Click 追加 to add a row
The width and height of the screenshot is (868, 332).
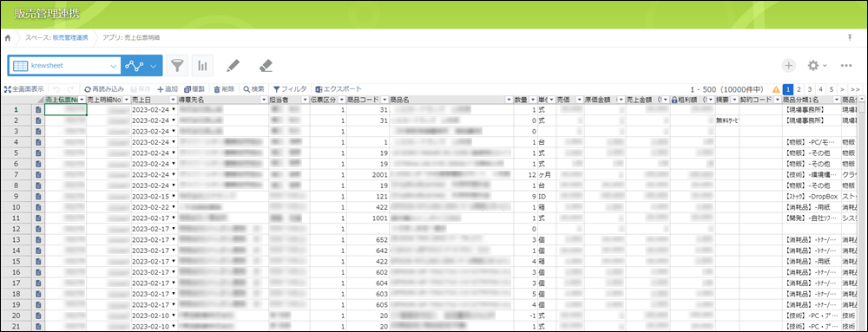pyautogui.click(x=168, y=89)
